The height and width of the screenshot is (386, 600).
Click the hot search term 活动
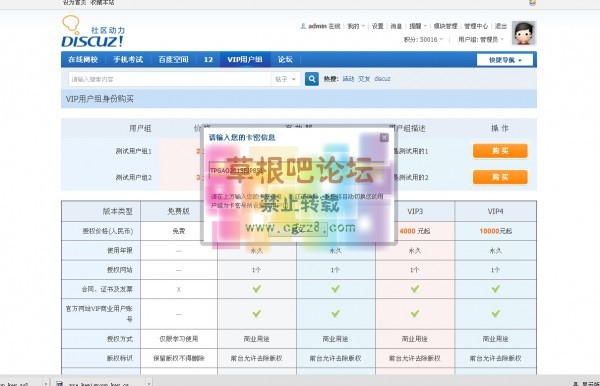(348, 79)
